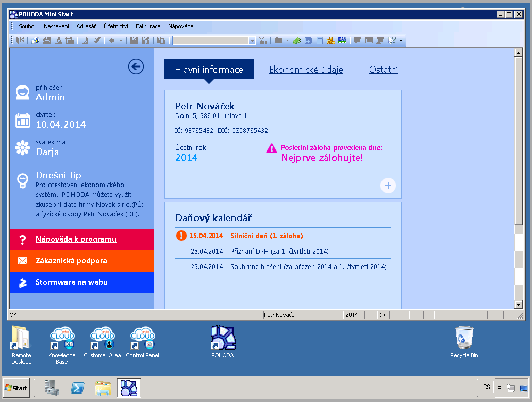Screen dimensions: 532x402
Task: Click the help pointer question mark icon
Action: [x=392, y=40]
